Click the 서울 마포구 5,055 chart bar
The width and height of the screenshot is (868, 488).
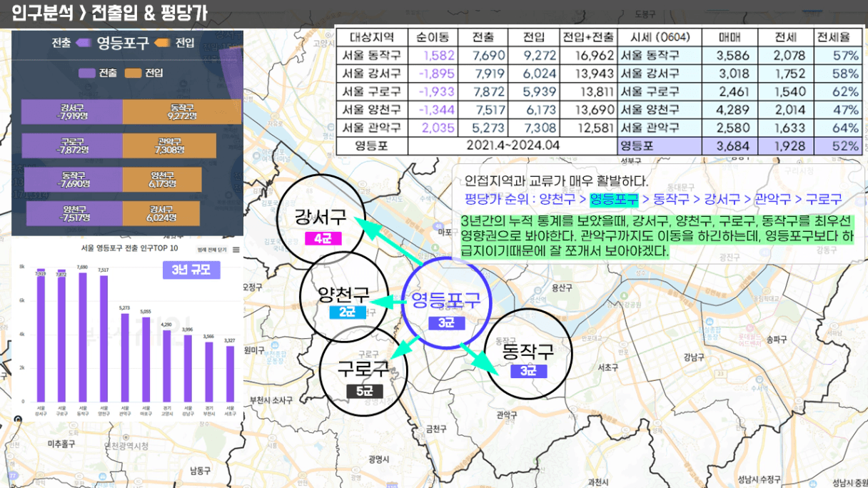coord(146,359)
